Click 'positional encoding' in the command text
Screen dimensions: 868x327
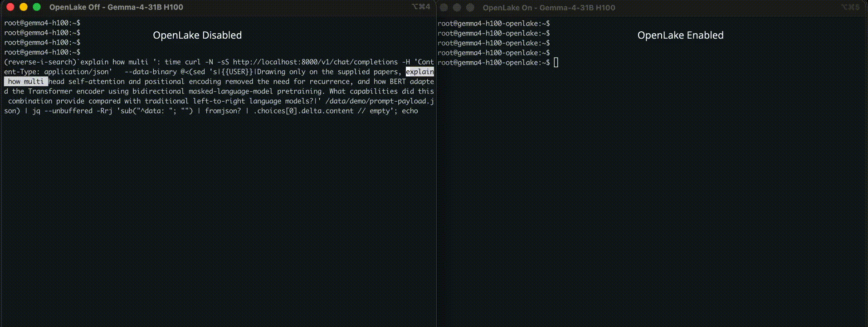coord(183,82)
